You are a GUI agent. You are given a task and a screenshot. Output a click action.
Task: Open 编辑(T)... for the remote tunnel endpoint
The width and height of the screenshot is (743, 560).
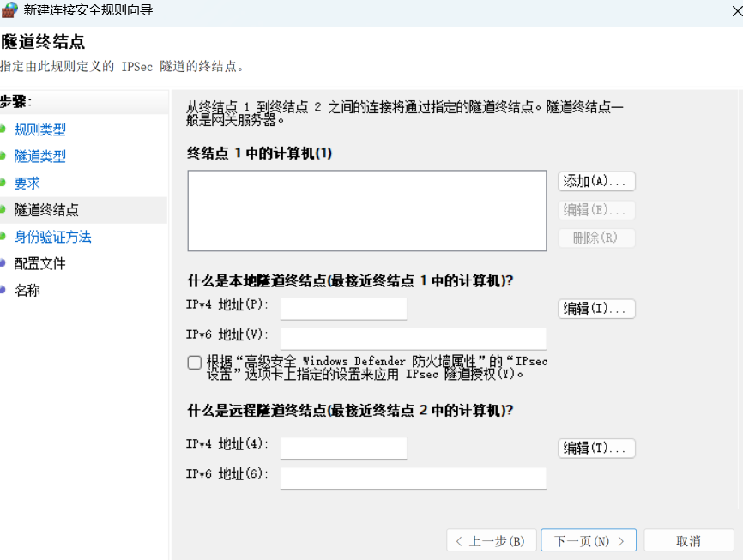point(596,449)
